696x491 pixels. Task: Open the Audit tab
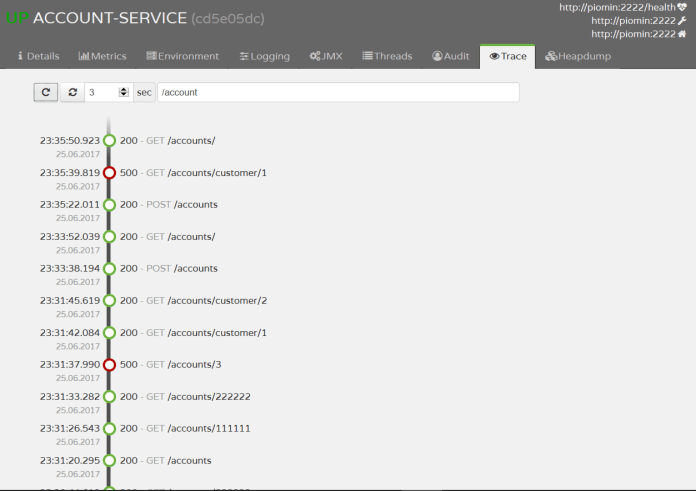[x=450, y=56]
